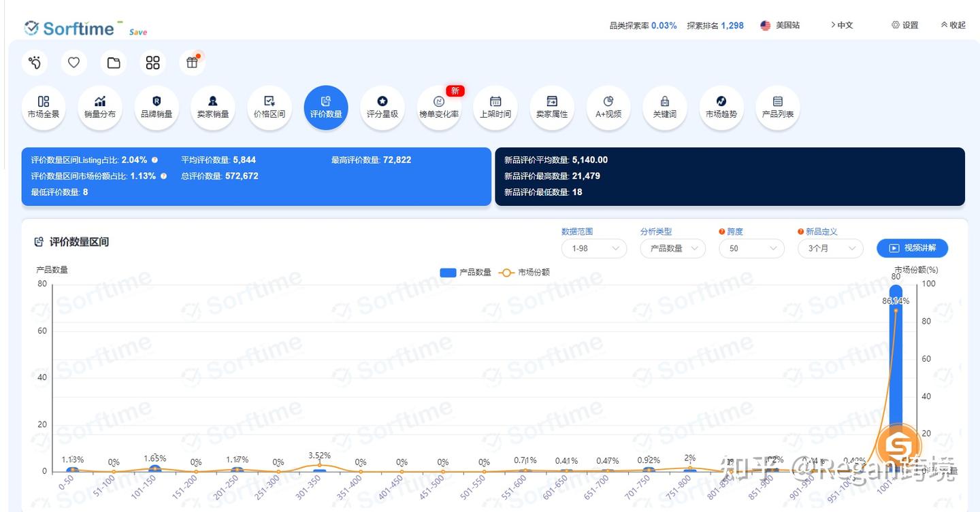Open favorites with the heart icon

pyautogui.click(x=73, y=63)
